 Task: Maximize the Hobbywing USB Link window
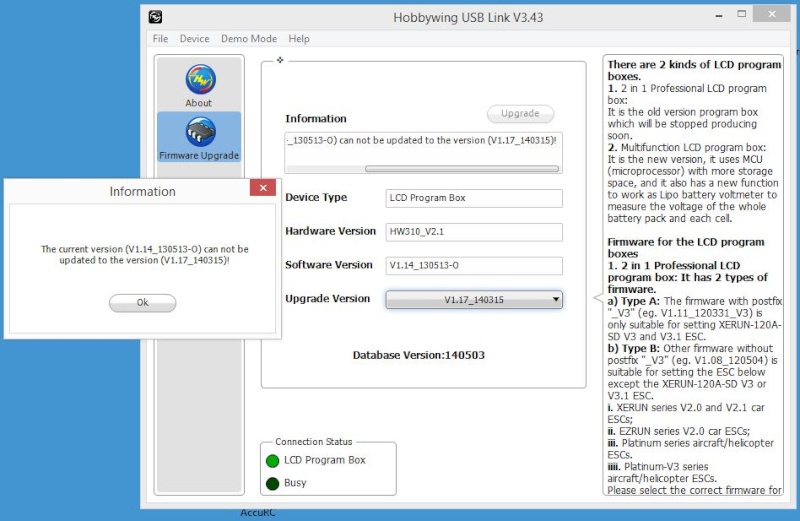pyautogui.click(x=742, y=14)
